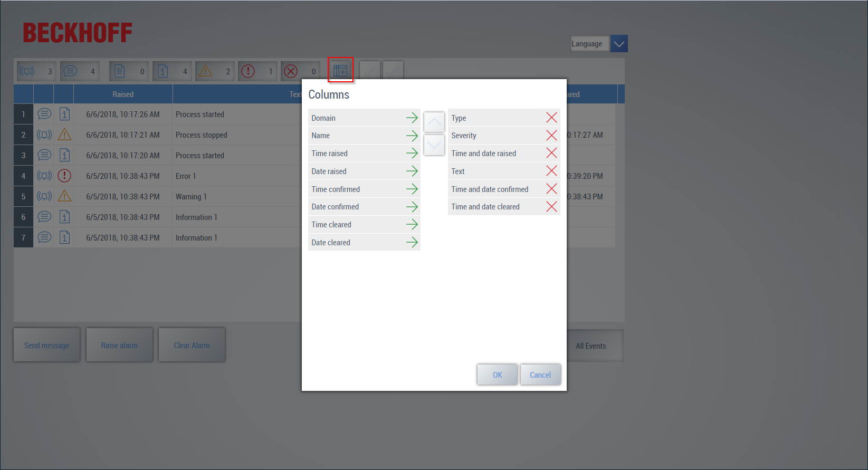Screen dimensions: 868x470
Task: Cancel the Columns dialog
Action: pos(540,375)
